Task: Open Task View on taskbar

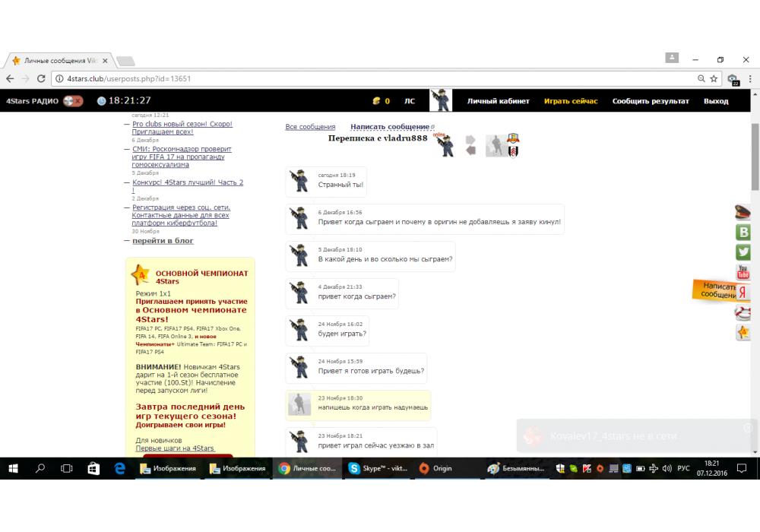Action: tap(66, 468)
